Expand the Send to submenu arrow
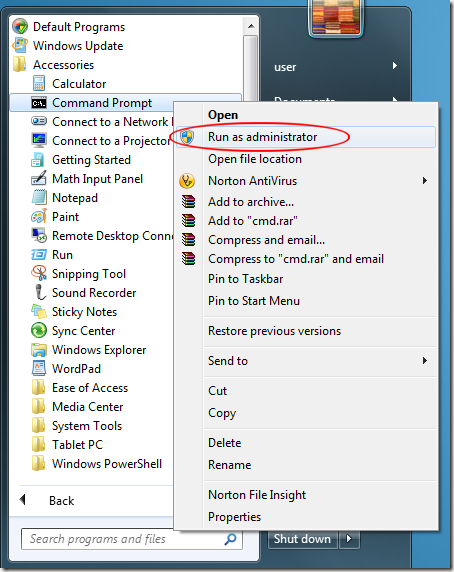 tap(424, 361)
